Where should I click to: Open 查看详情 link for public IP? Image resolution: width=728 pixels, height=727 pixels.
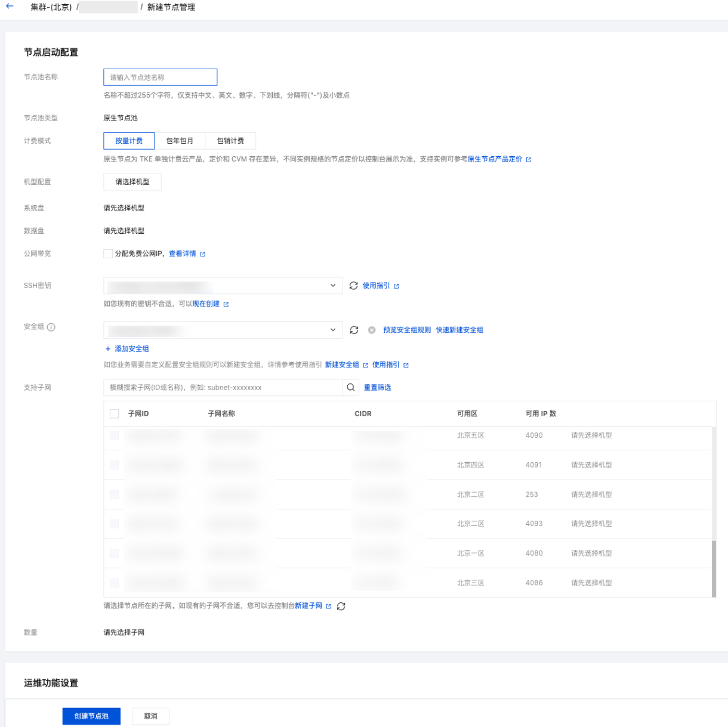click(x=183, y=253)
